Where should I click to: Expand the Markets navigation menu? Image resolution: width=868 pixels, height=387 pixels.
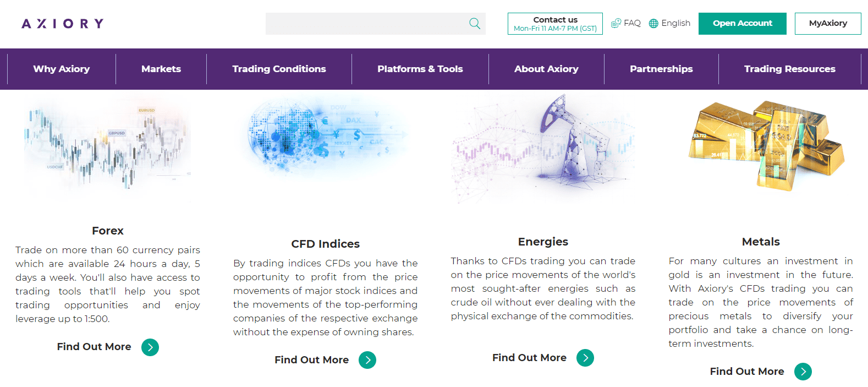pyautogui.click(x=161, y=69)
